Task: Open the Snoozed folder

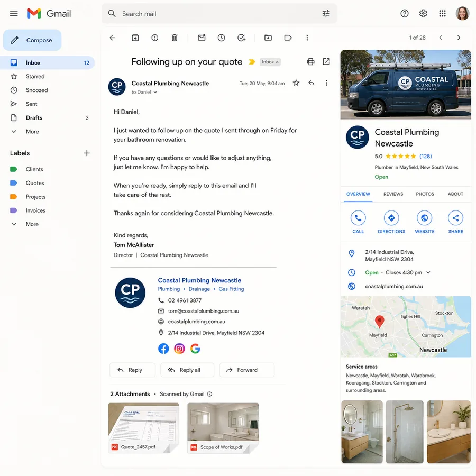Action: (36, 90)
